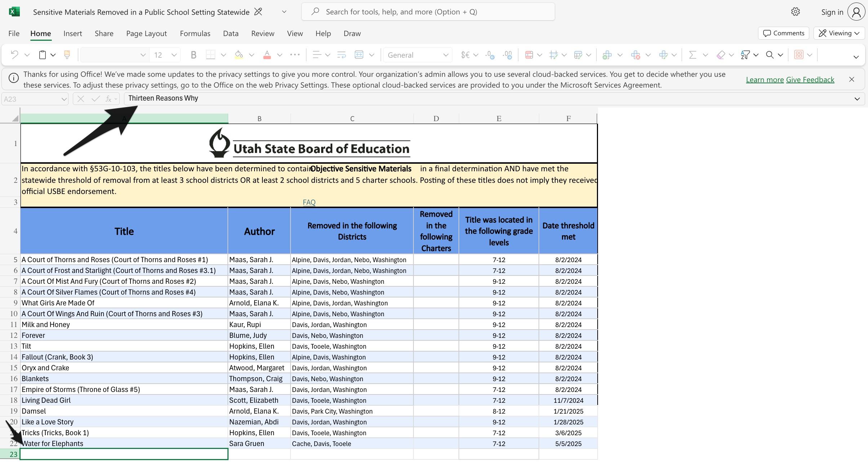This screenshot has height=463, width=868.
Task: Click the yellow fill color swatch
Action: coord(239,55)
